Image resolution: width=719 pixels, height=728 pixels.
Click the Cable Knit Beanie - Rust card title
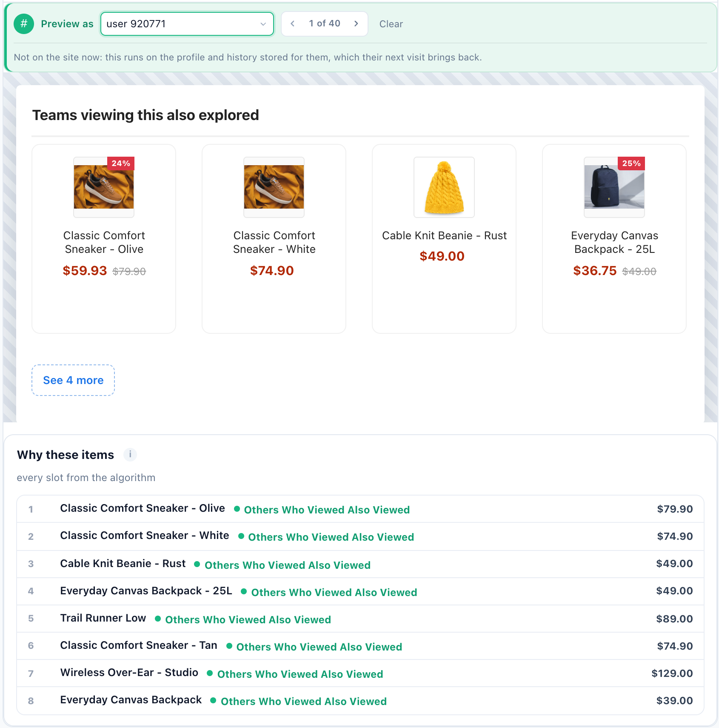(445, 235)
